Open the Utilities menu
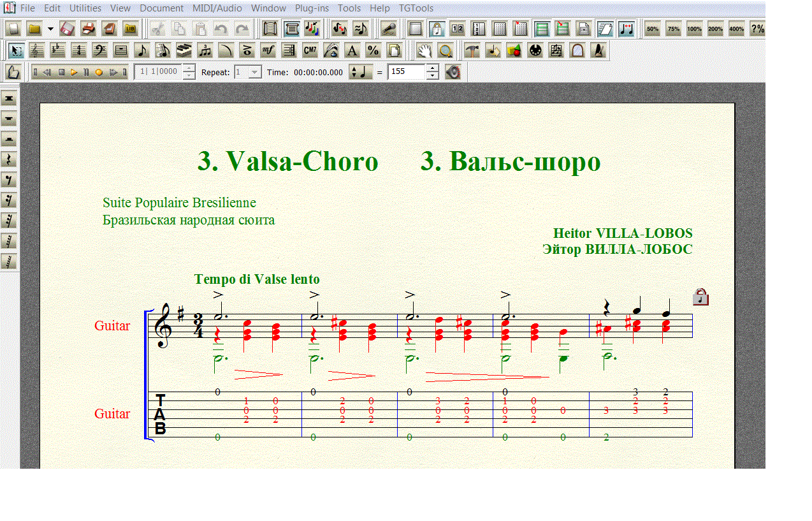The height and width of the screenshot is (521, 812). 85,8
